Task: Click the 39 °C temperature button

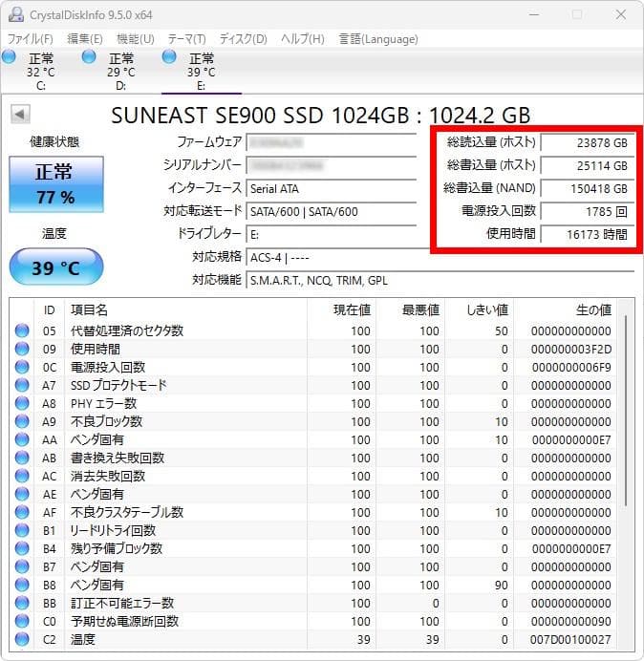Action: click(x=56, y=267)
